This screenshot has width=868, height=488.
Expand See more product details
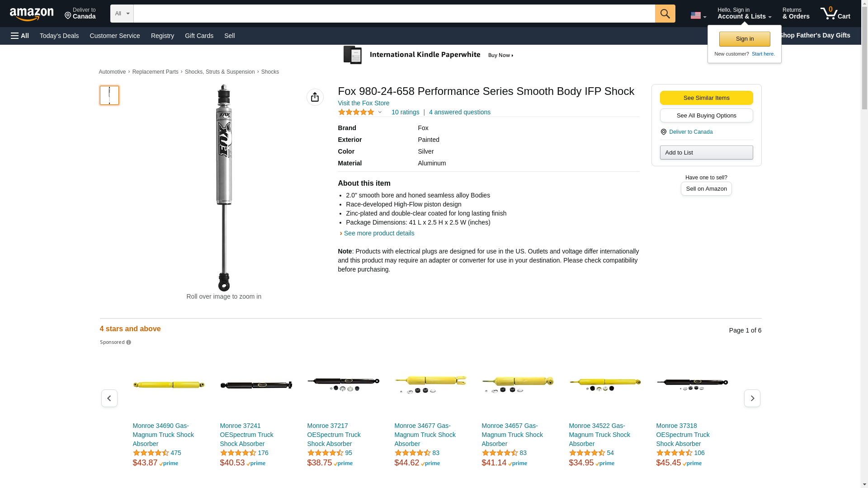379,233
